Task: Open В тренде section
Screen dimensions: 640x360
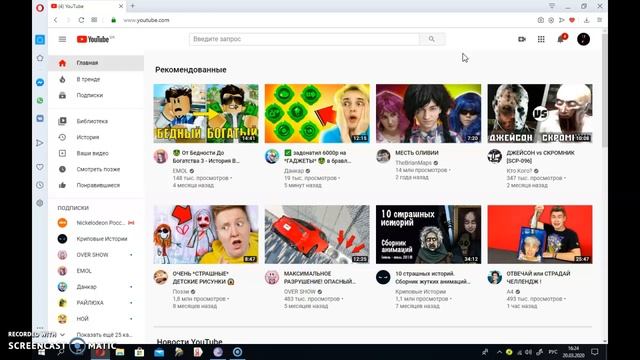Action: [x=96, y=79]
